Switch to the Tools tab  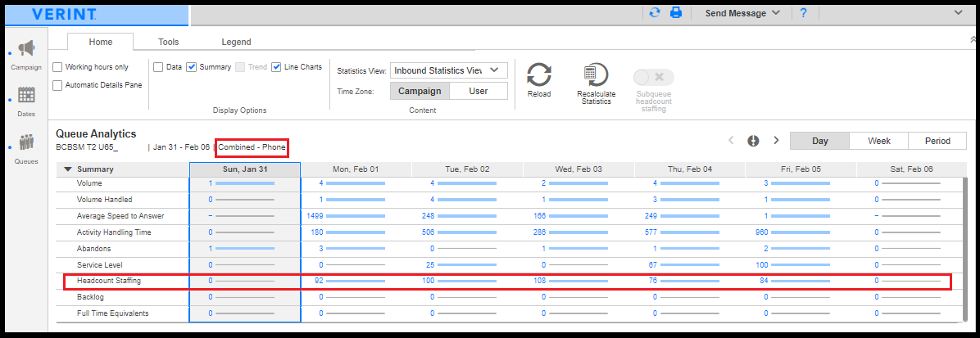coord(168,42)
